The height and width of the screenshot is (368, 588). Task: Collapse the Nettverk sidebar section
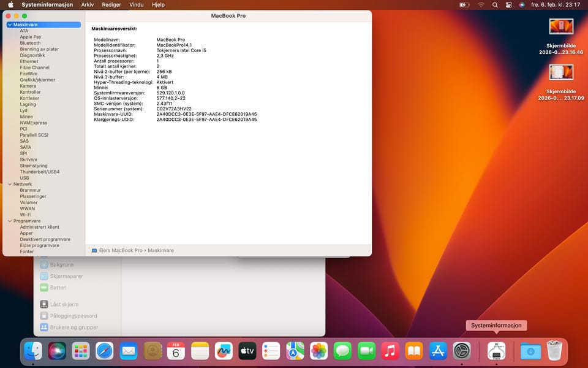tap(10, 184)
